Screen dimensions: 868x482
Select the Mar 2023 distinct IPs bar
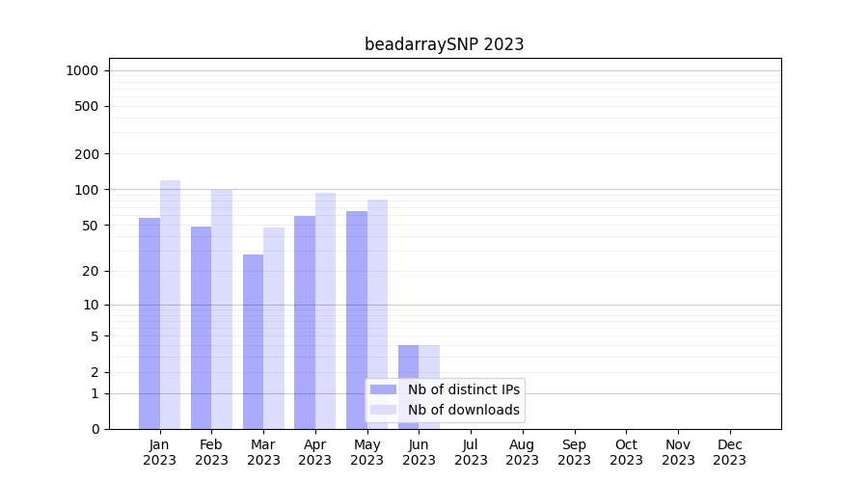tap(253, 341)
